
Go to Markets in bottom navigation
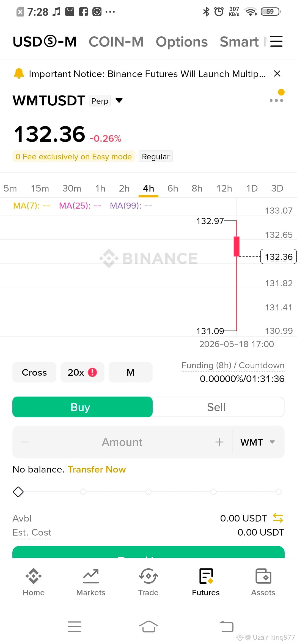(91, 576)
